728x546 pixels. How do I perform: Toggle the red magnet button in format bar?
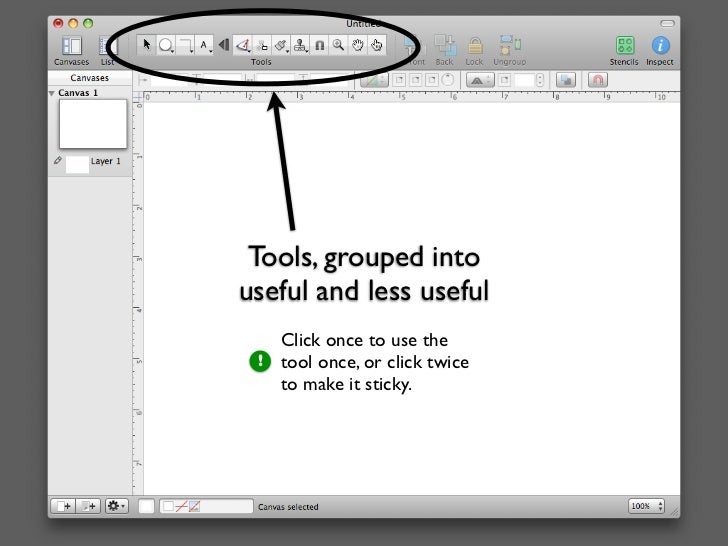598,80
